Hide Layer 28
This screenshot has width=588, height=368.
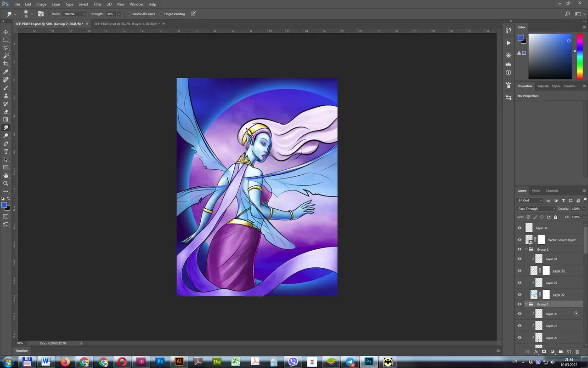click(520, 314)
